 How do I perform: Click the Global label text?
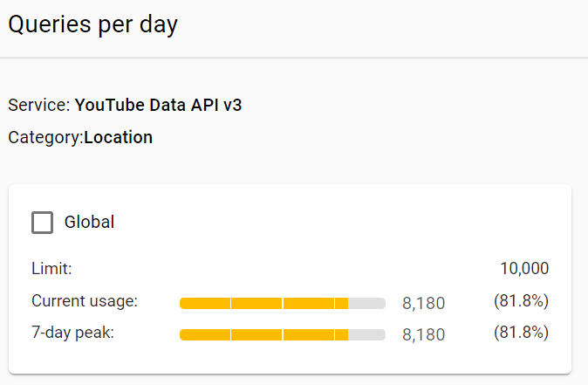point(89,223)
